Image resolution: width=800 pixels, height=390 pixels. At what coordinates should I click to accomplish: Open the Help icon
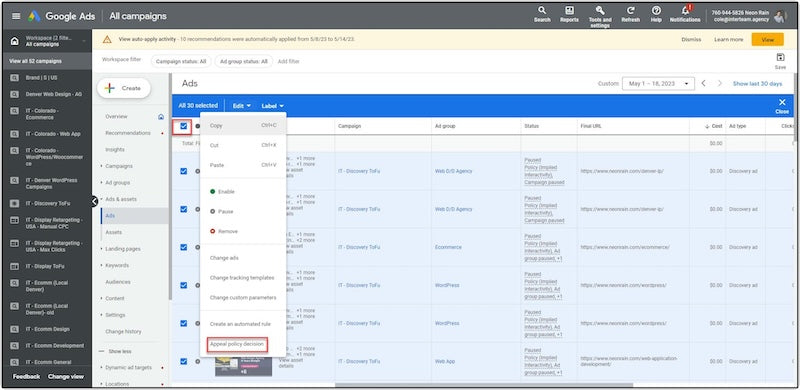(x=656, y=14)
